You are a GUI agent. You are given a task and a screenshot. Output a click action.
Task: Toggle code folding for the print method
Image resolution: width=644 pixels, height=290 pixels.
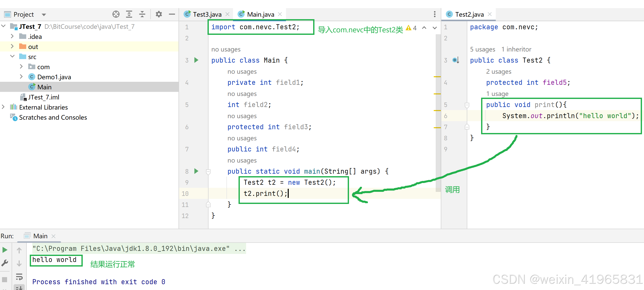pos(467,105)
